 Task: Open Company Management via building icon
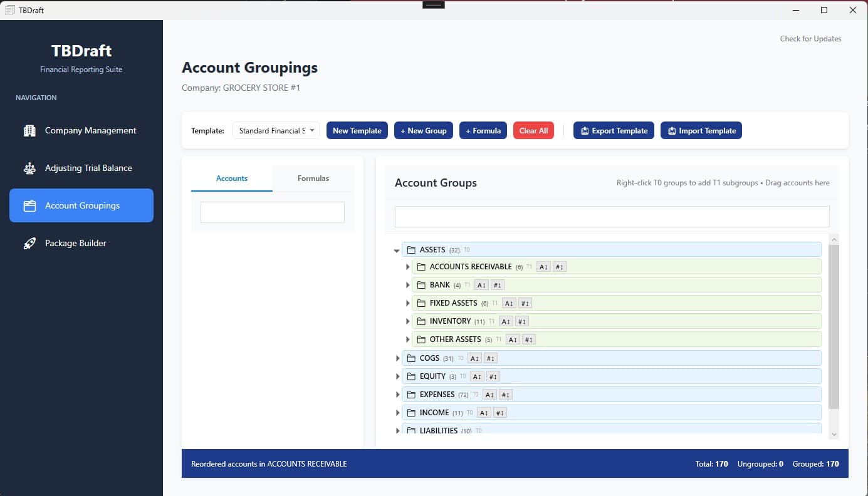click(29, 131)
